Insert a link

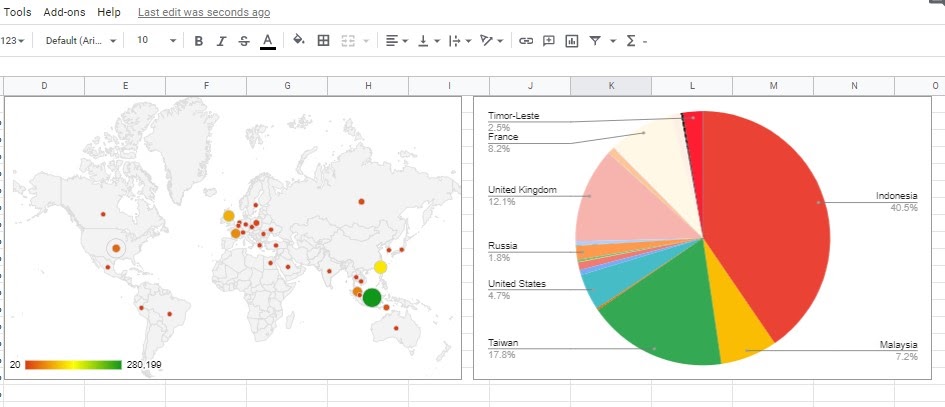(526, 41)
